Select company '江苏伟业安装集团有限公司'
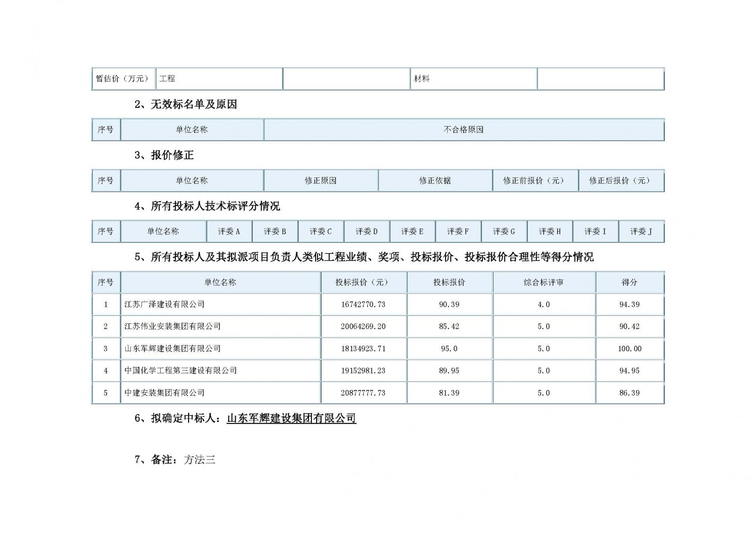The height and width of the screenshot is (534, 756). click(172, 326)
